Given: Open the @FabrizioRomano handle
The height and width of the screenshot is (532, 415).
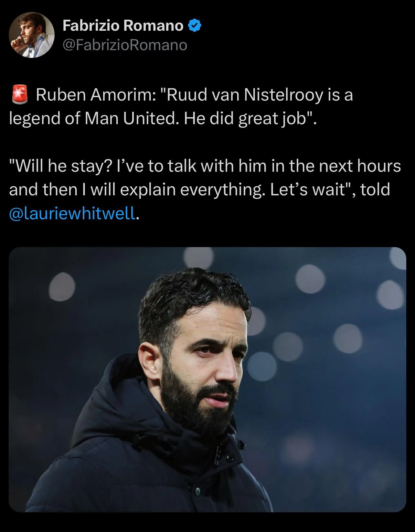Looking at the screenshot, I should click(x=125, y=45).
